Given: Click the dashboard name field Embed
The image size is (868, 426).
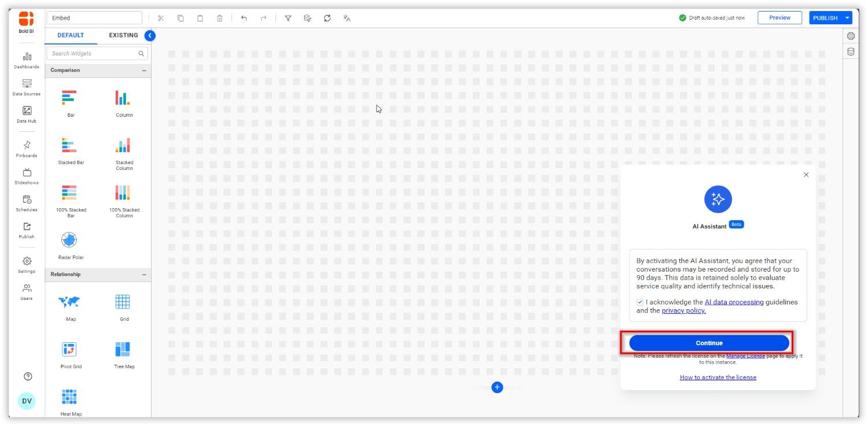Looking at the screenshot, I should pos(94,18).
